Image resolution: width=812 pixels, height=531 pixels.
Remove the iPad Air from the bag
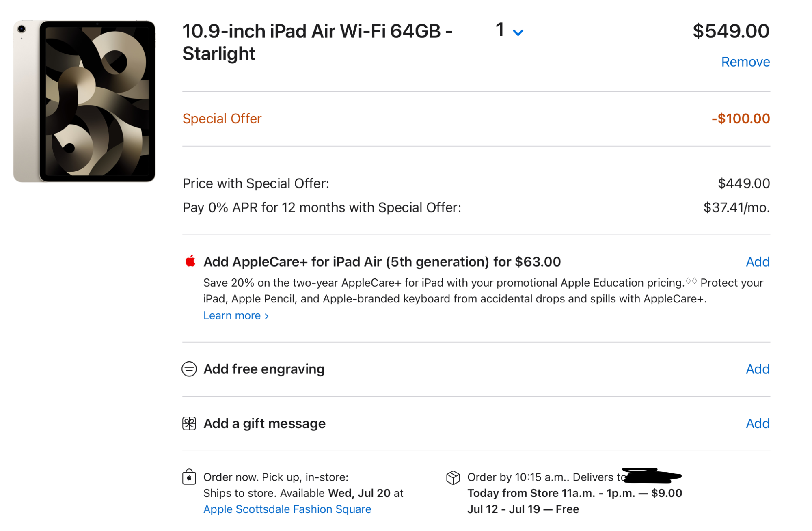click(x=745, y=62)
